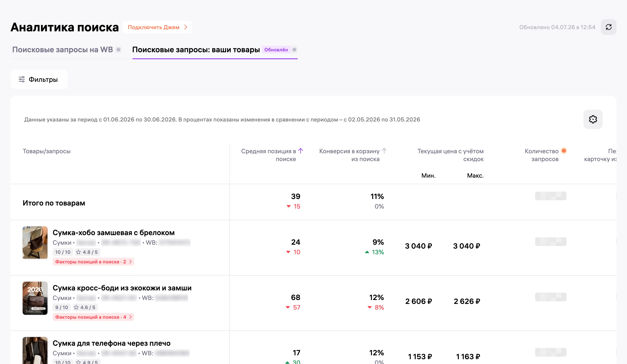Click orange dot near Количество запросов
This screenshot has height=364, width=627.
coord(564,151)
